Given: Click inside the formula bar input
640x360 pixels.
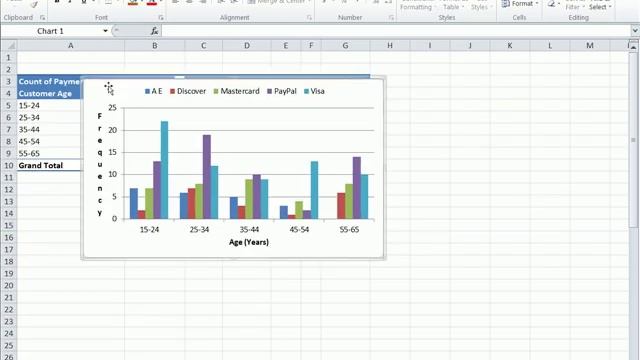Looking at the screenshot, I should point(396,31).
